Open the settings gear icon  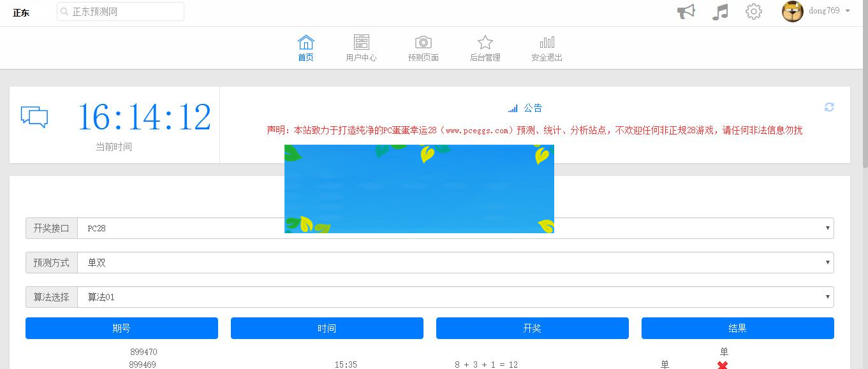click(x=753, y=11)
